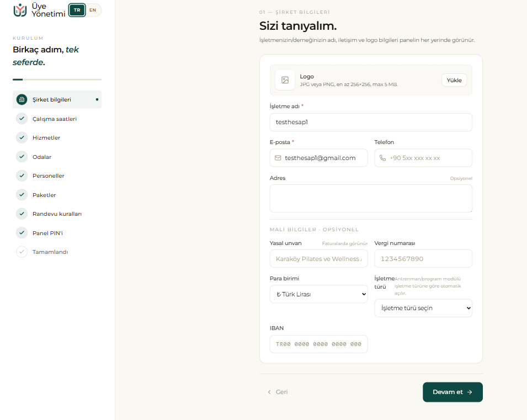Focus the Vergi numarası field
The height and width of the screenshot is (420, 527).
point(423,259)
